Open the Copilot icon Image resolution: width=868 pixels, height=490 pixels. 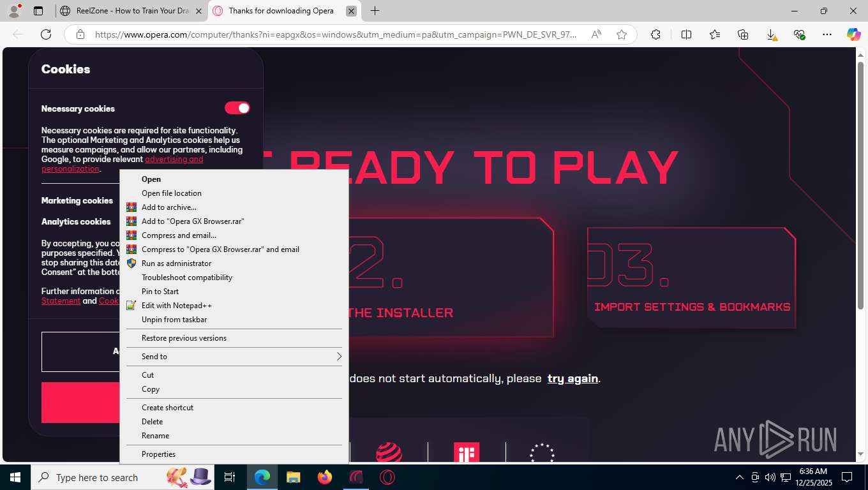click(853, 34)
